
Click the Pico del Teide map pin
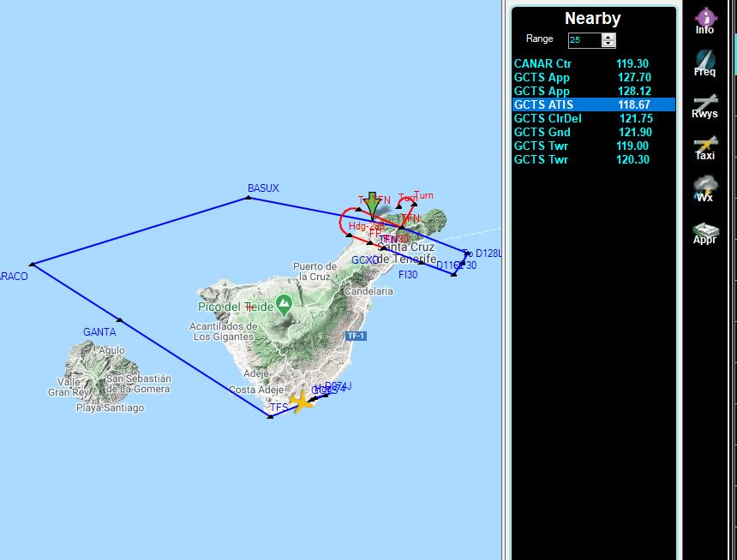[285, 306]
